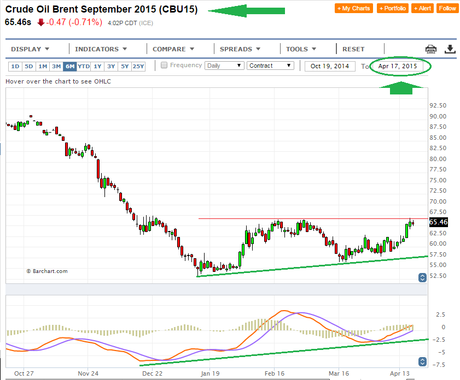The image size is (460, 380).
Task: Open the COMPARE menu
Action: point(173,49)
